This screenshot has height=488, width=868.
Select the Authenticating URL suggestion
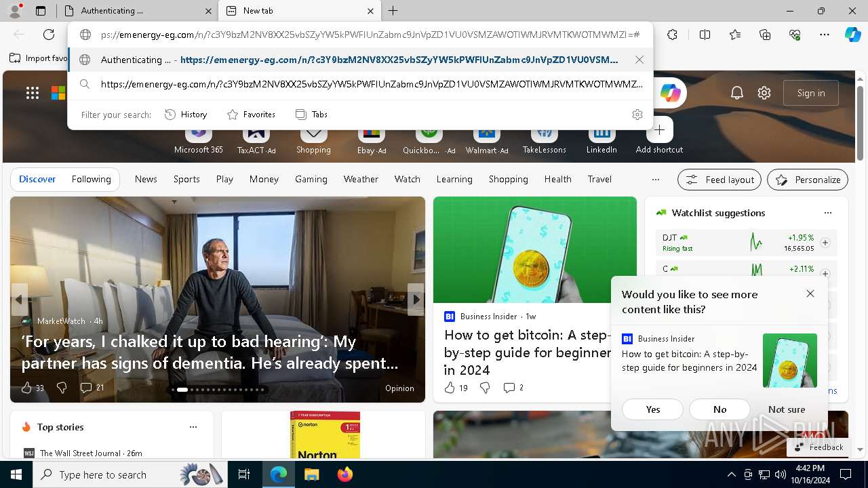coord(360,60)
